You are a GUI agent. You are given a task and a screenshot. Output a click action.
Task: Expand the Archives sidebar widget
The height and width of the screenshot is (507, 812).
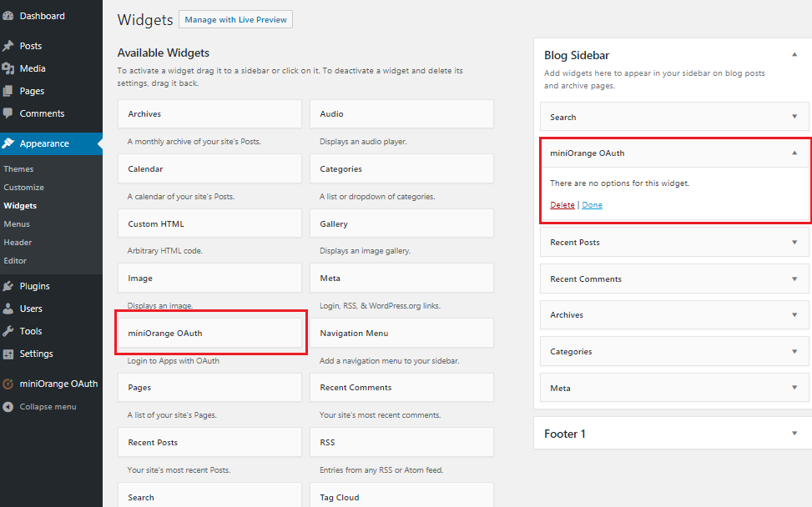coord(794,314)
